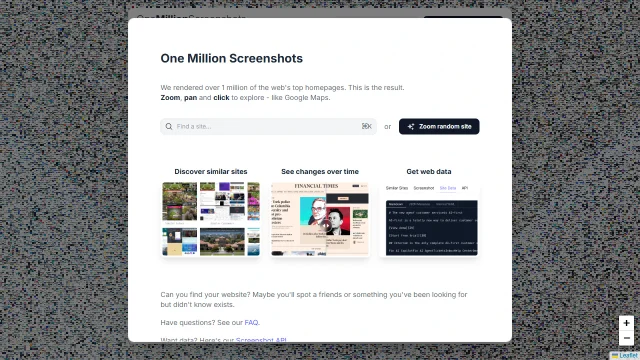This screenshot has width=640, height=360.
Task: Click the keyboard shortcut badge in the search box
Action: pyautogui.click(x=367, y=127)
